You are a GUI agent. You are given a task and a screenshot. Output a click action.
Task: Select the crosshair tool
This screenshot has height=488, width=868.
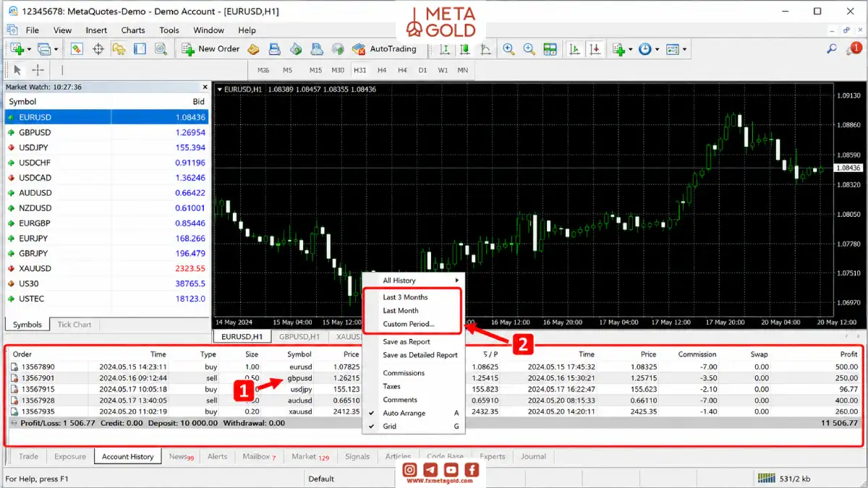(x=38, y=70)
